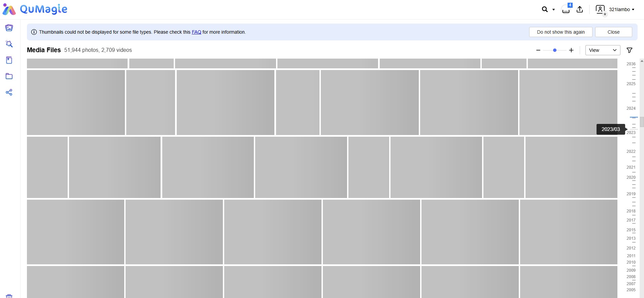
Task: Jump to 2012 on the timeline
Action: (631, 248)
